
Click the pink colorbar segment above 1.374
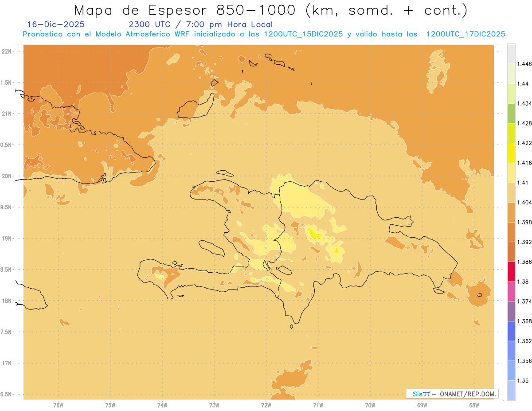pyautogui.click(x=511, y=291)
